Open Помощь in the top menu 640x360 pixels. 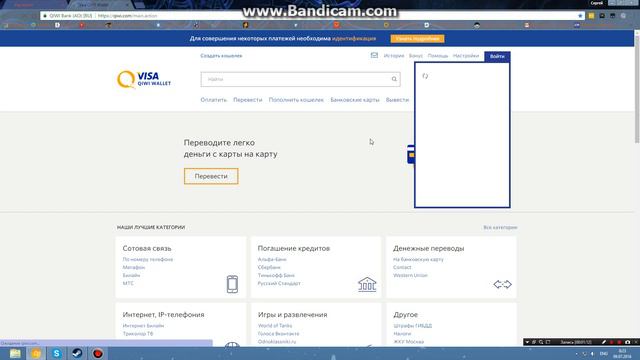tap(438, 56)
